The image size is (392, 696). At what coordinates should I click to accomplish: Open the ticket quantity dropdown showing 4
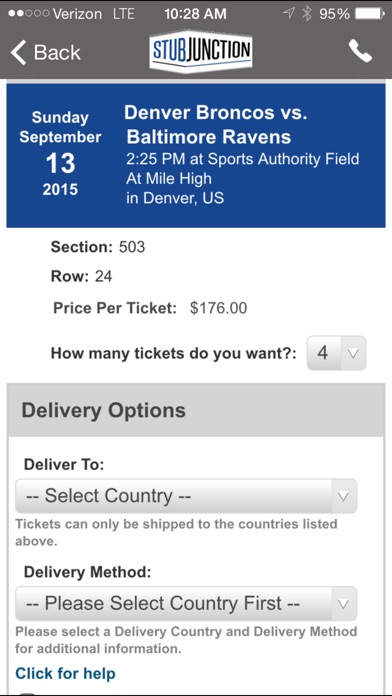point(336,353)
